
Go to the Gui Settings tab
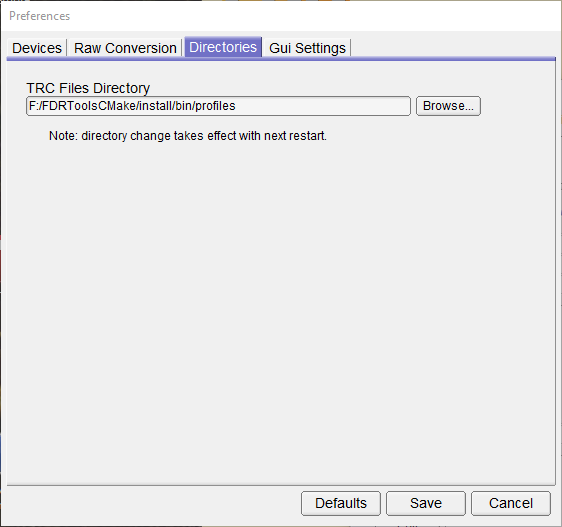(x=307, y=48)
